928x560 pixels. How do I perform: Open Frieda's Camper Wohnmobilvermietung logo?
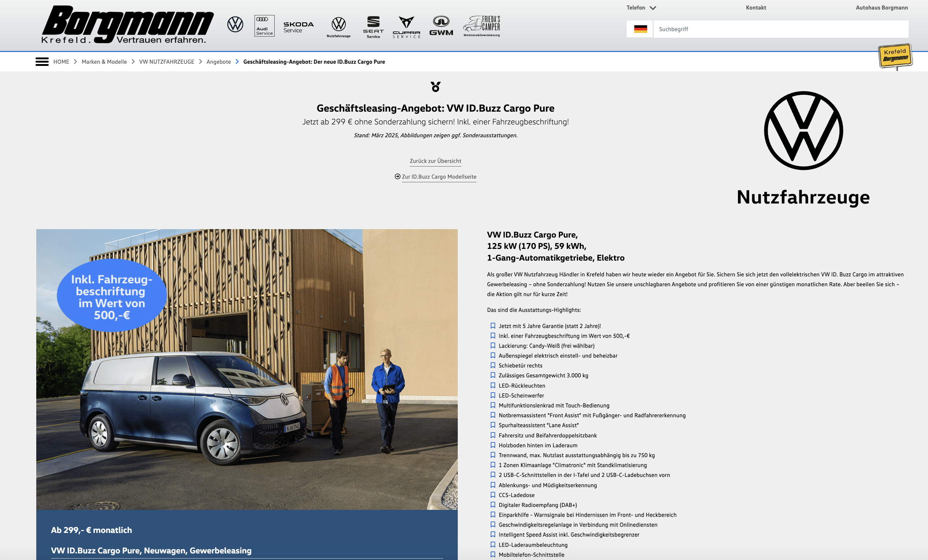[x=482, y=26]
